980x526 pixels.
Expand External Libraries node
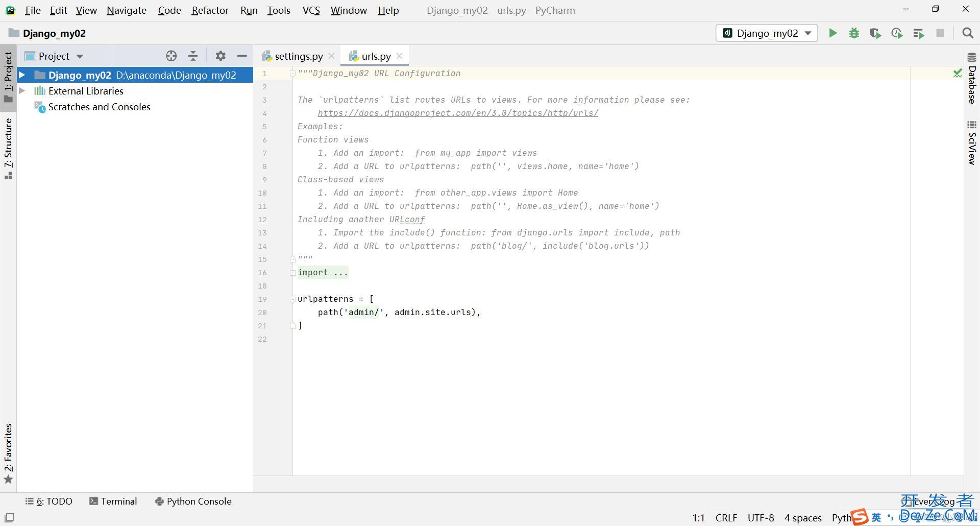pyautogui.click(x=22, y=91)
